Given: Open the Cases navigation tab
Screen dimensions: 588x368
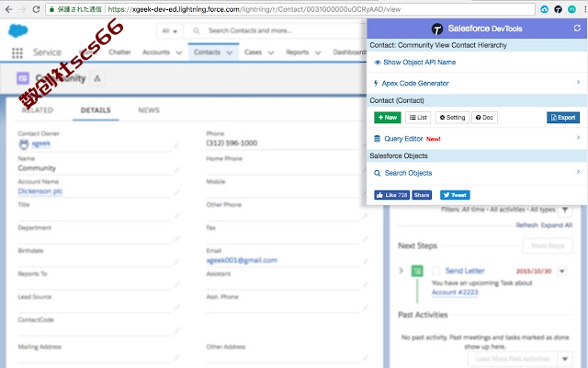Looking at the screenshot, I should tap(253, 52).
